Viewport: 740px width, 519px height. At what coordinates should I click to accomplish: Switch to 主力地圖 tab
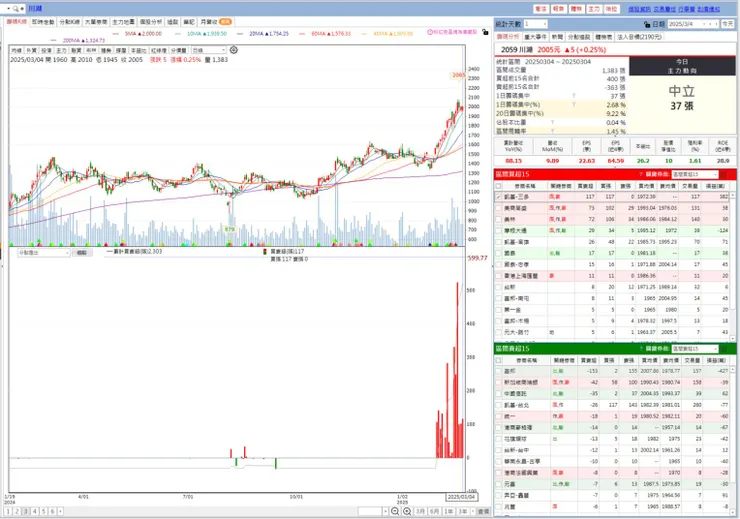[123, 22]
